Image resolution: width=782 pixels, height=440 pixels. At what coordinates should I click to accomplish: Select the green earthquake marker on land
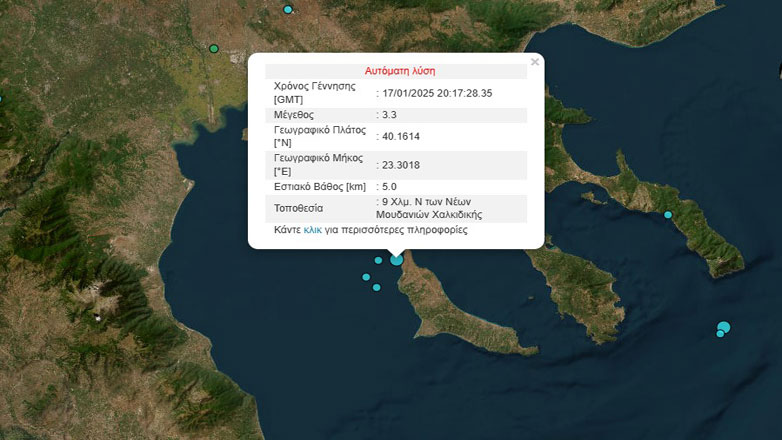click(x=214, y=48)
